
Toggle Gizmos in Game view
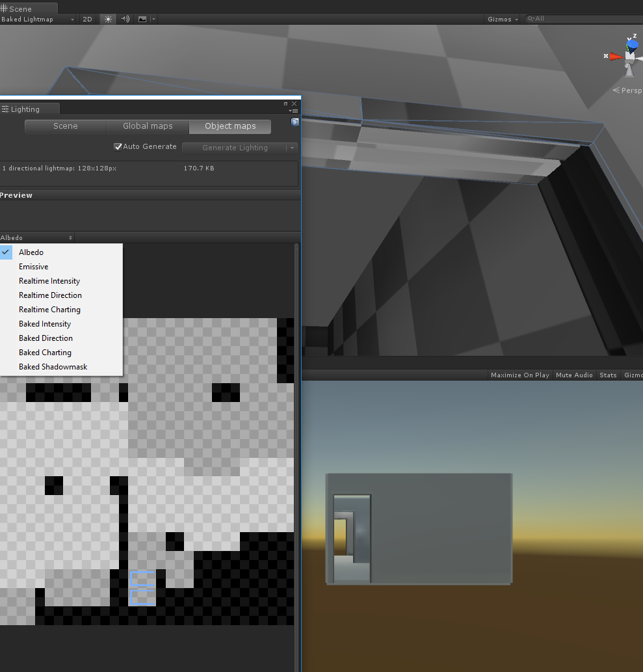[633, 375]
